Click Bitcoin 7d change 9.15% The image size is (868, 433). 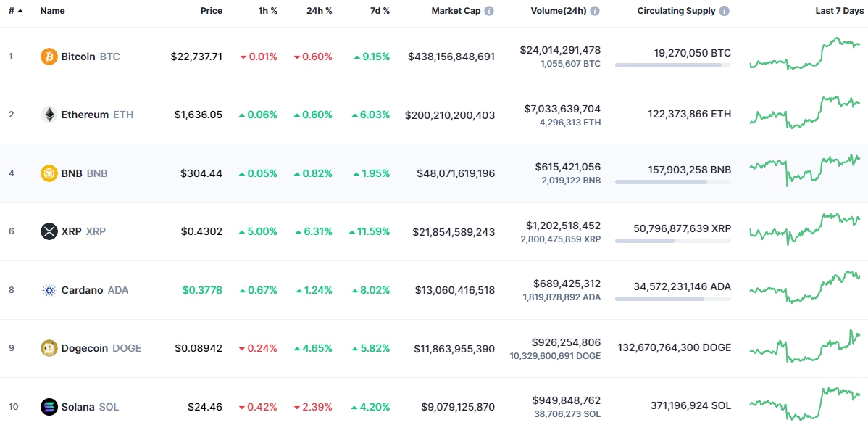click(372, 57)
